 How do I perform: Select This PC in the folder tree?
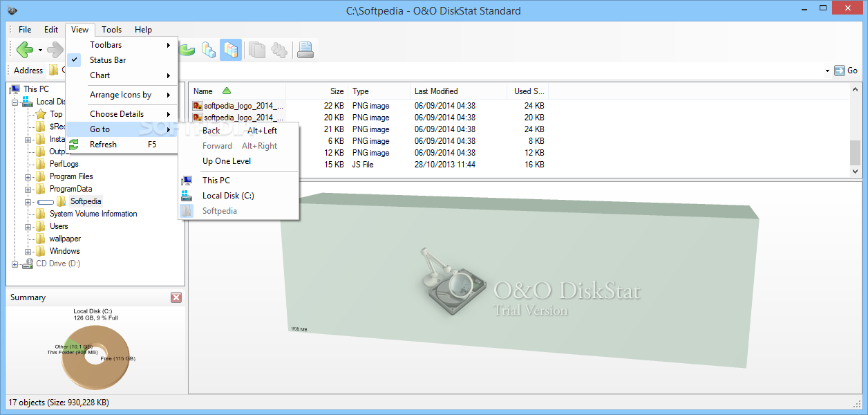36,89
